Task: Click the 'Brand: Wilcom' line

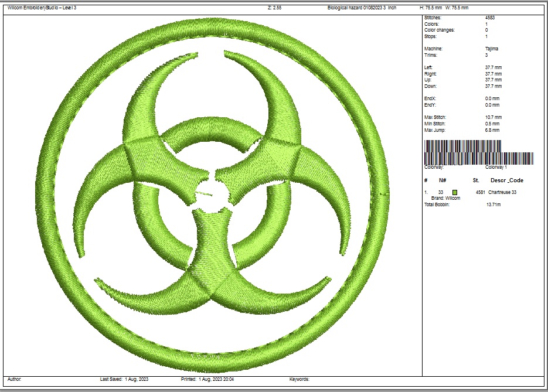Action: (x=445, y=198)
